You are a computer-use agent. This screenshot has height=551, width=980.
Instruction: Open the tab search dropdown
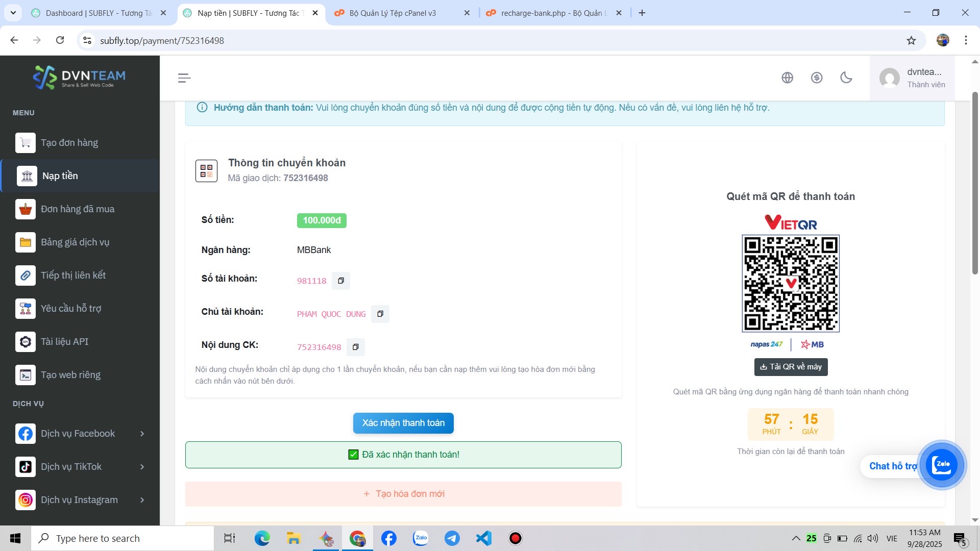click(x=13, y=13)
